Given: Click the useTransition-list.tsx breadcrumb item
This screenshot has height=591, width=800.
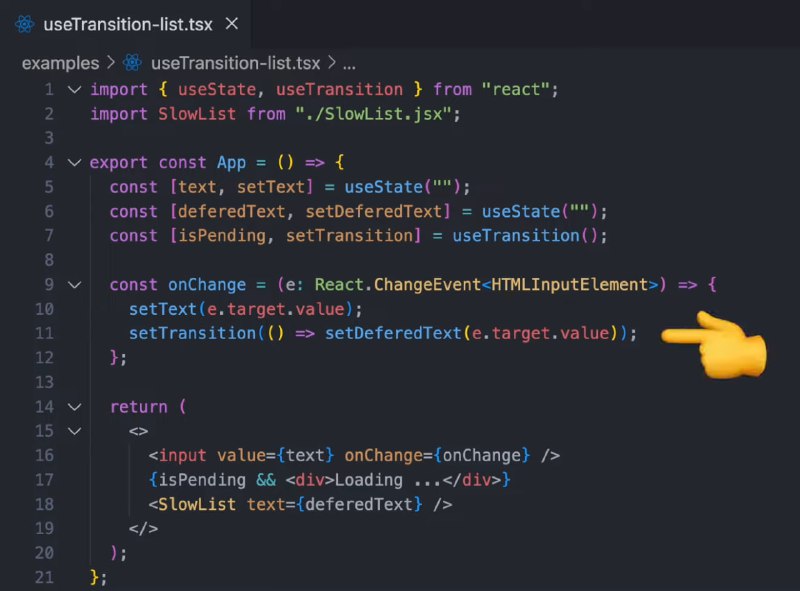Looking at the screenshot, I should 235,63.
